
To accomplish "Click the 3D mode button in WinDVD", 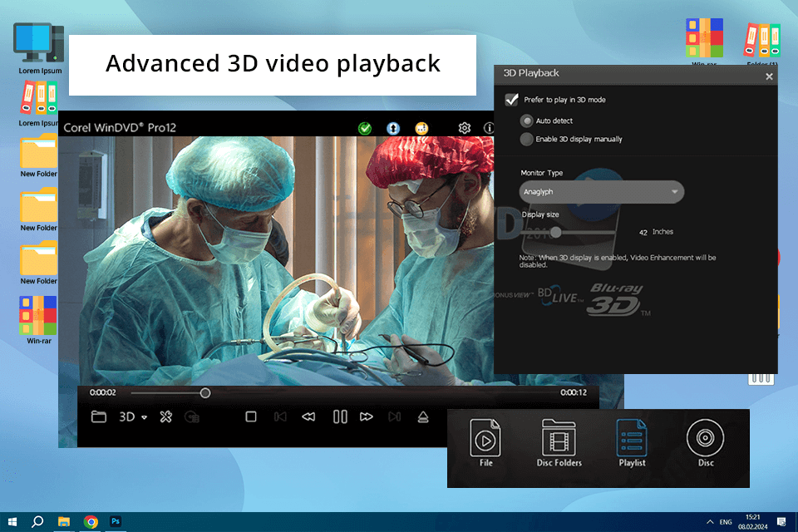I will point(126,417).
